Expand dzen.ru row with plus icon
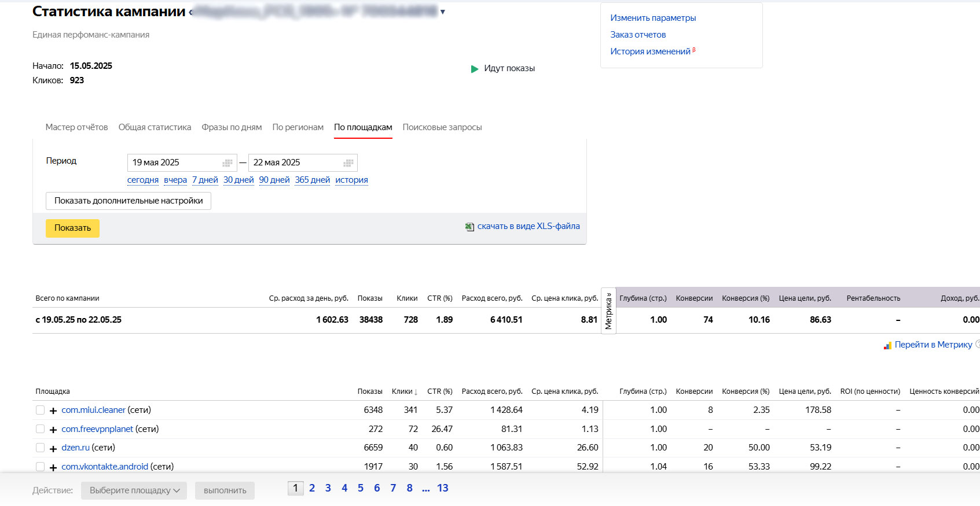Screen dimensions: 980x506 click(53, 448)
